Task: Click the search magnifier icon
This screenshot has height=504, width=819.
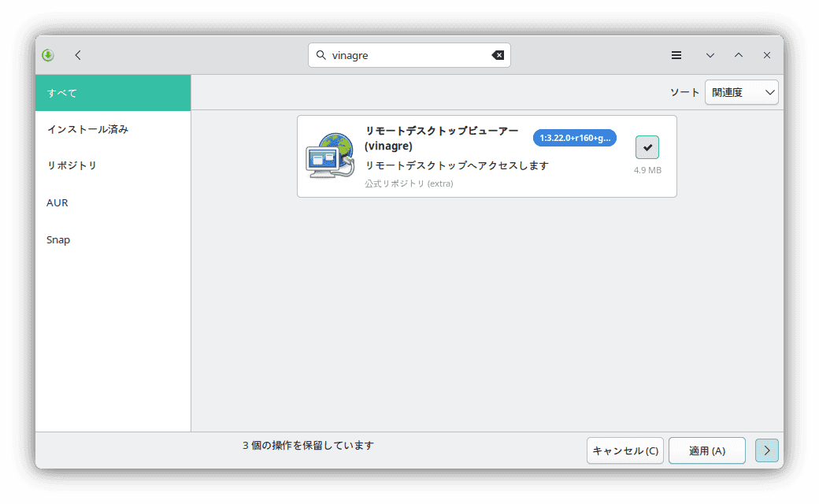Action: 321,55
